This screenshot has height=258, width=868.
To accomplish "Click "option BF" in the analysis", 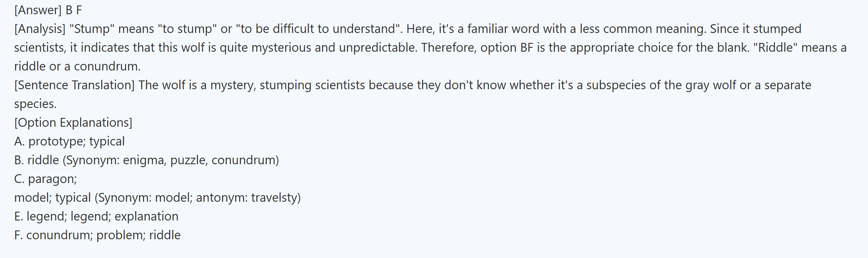I will pyautogui.click(x=507, y=47).
